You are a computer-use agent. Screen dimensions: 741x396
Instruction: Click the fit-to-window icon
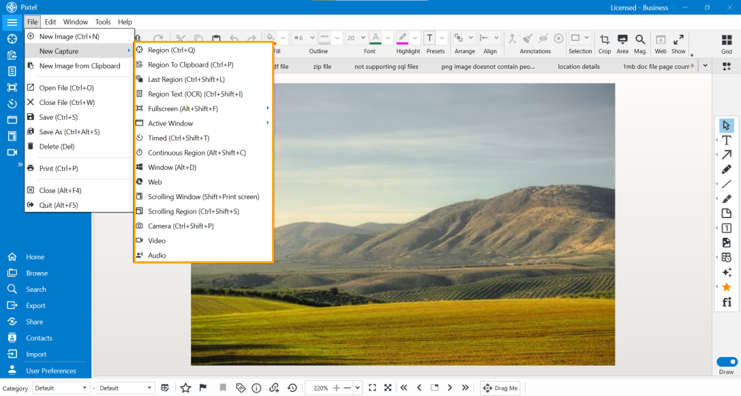[x=372, y=387]
